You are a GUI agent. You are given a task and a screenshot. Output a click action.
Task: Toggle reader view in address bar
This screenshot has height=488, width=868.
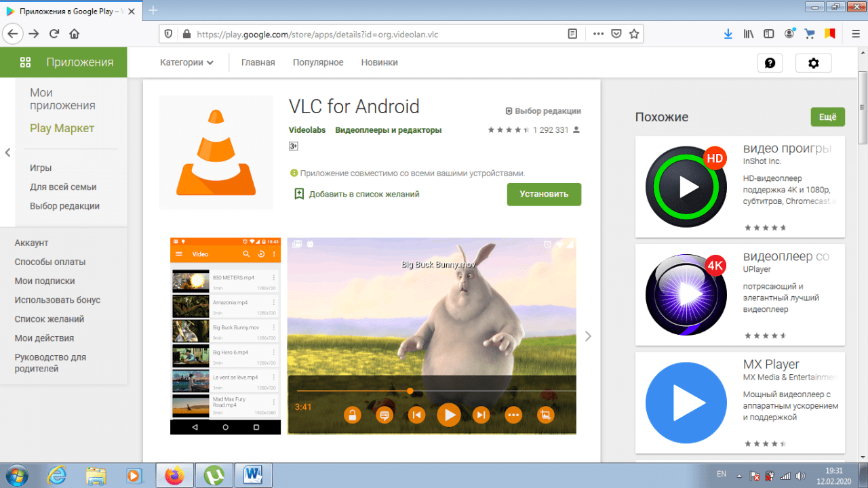point(573,33)
